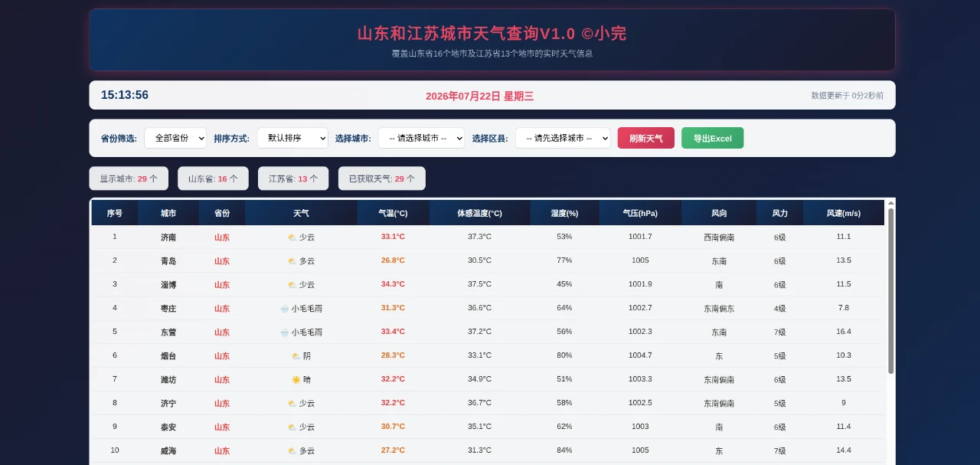Viewport: 980px width, 465px height.
Task: Click the 刷新天气 refresh button
Action: click(x=646, y=138)
